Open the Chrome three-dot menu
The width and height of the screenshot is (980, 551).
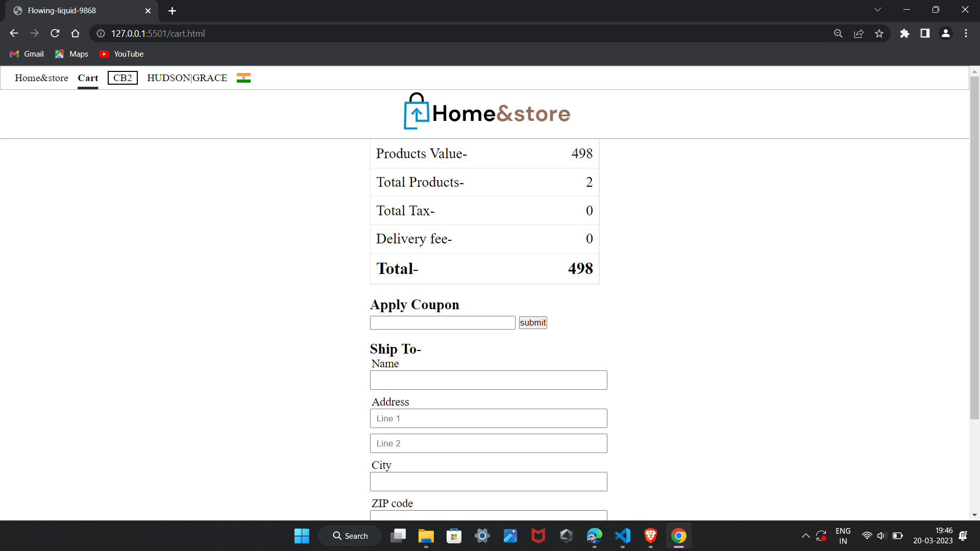click(x=966, y=33)
